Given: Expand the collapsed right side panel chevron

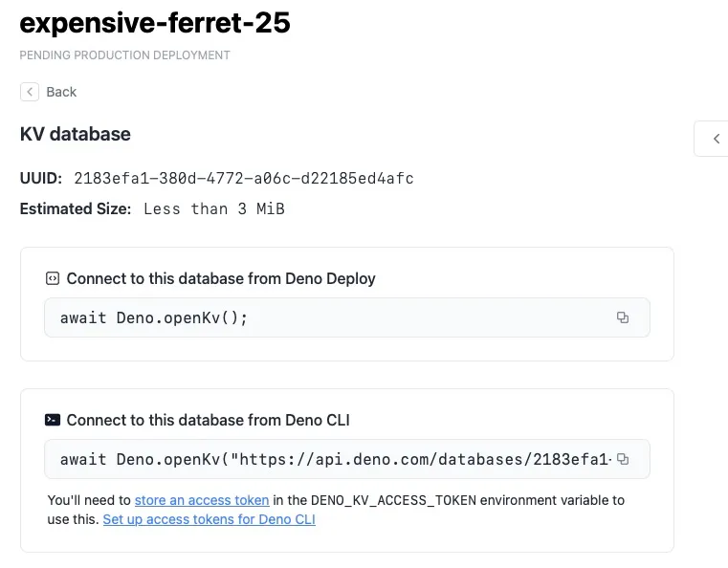Looking at the screenshot, I should pos(717,139).
